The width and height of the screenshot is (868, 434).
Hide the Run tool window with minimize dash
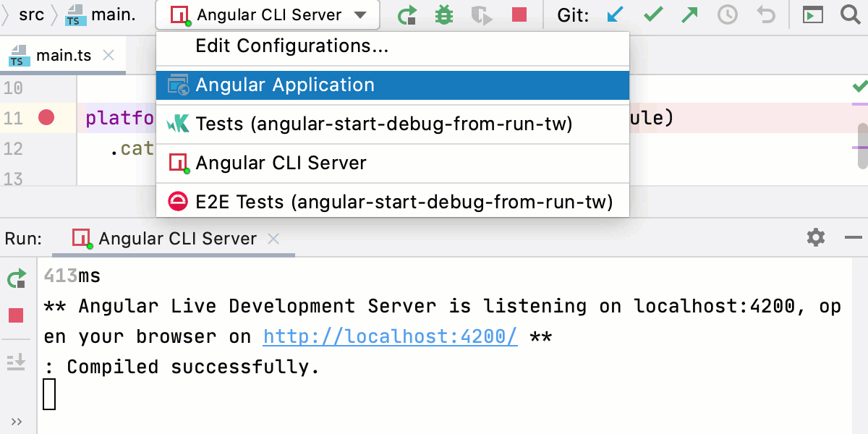854,237
